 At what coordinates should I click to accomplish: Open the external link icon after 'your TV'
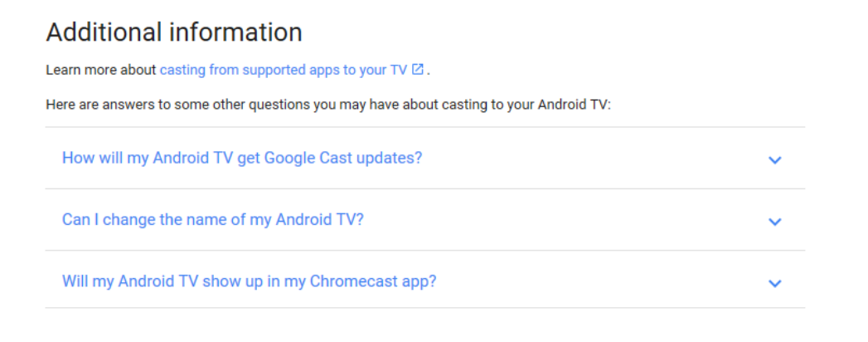pos(417,70)
